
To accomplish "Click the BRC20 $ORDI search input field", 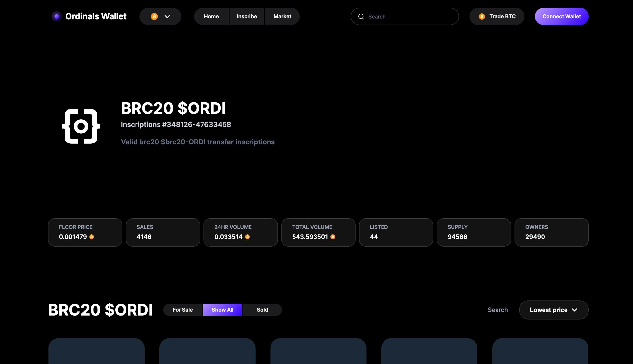I will (497, 310).
